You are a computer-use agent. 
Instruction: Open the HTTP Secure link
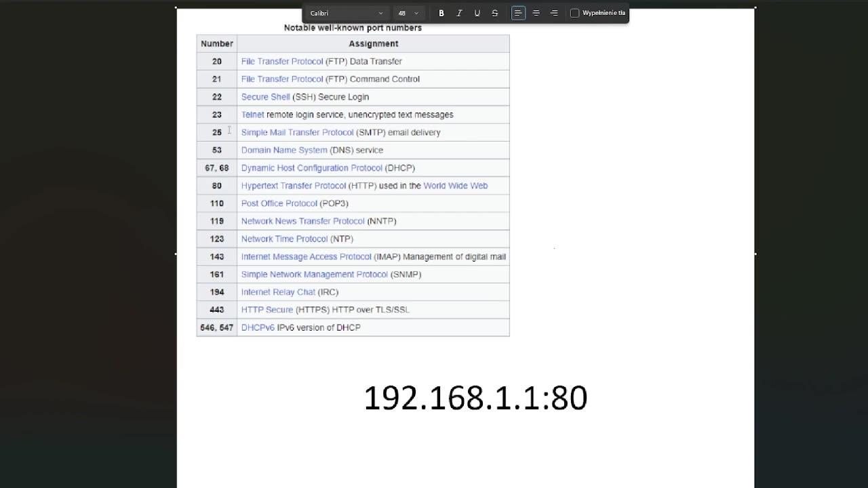[x=267, y=309]
